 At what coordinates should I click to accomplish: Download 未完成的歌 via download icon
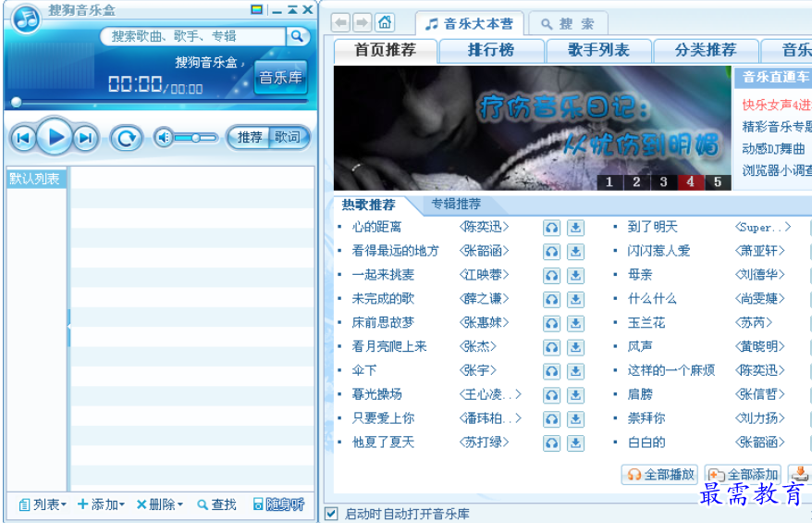pos(575,300)
